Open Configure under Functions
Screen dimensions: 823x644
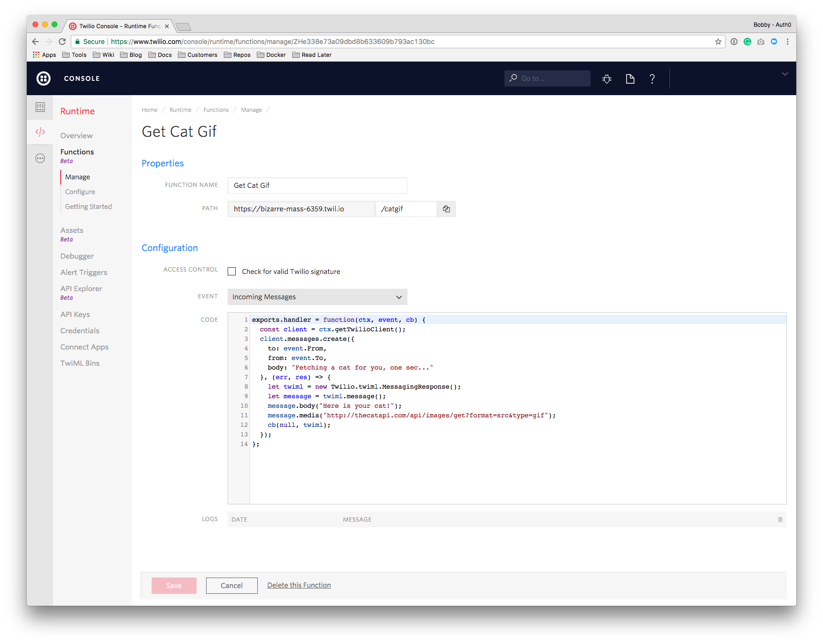(80, 192)
